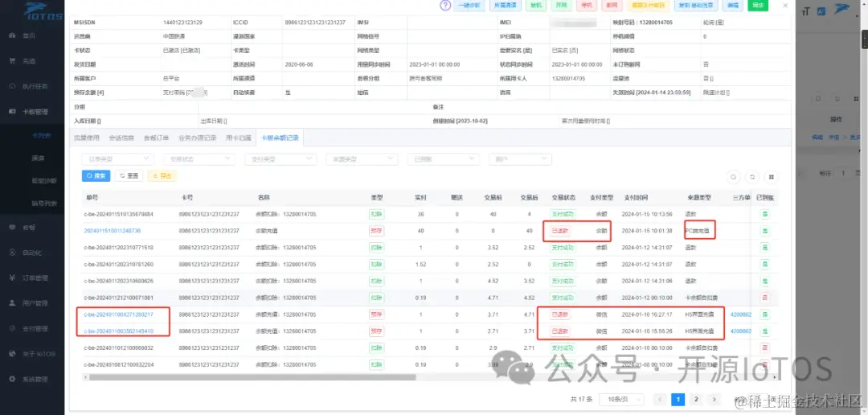Click the 套餐 package icon in the sidebar
Image resolution: width=868 pixels, height=415 pixels.
[11, 227]
